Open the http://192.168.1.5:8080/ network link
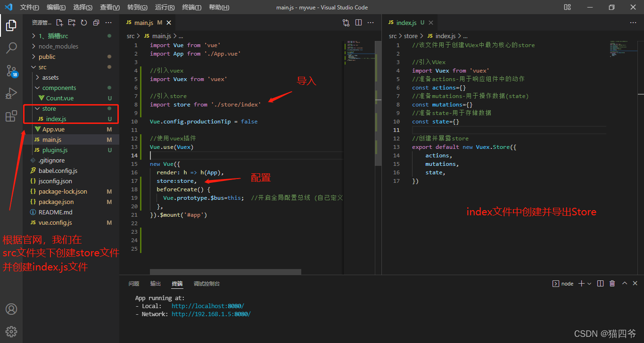Screen dimensions: 644x343 tap(211, 314)
